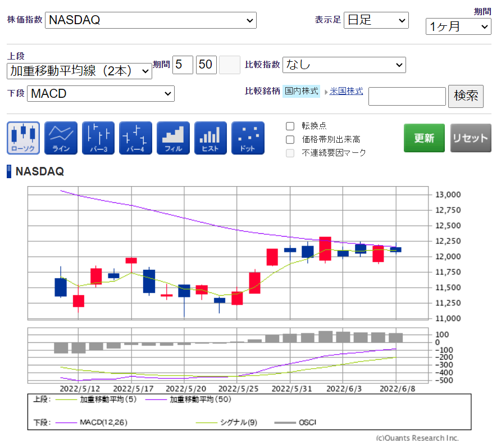Viewport: 501px width, 448px height.
Task: Switch to the ドット dot chart icon
Action: tap(248, 138)
